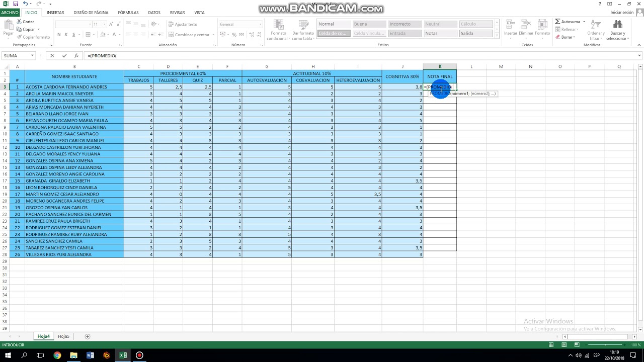Increase font size icon
The image size is (644, 362).
point(111,24)
